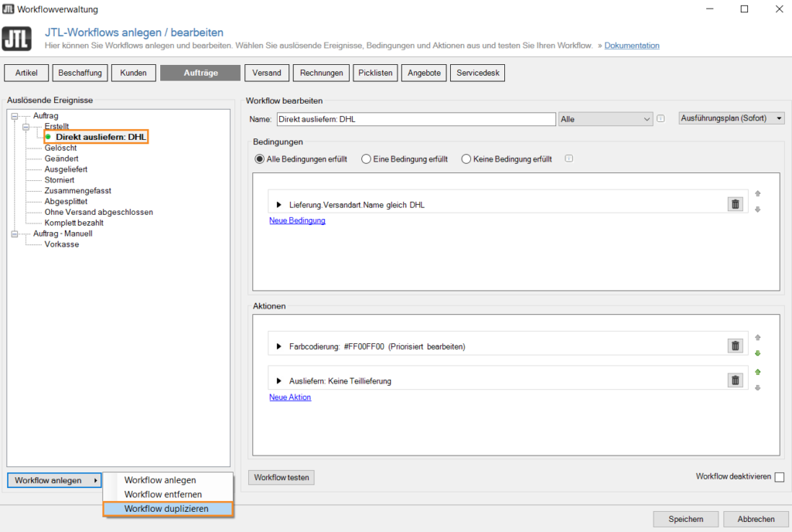Open the Ausführungsplan (Sofort) dropdown
Screen dimensions: 792x532
point(731,118)
